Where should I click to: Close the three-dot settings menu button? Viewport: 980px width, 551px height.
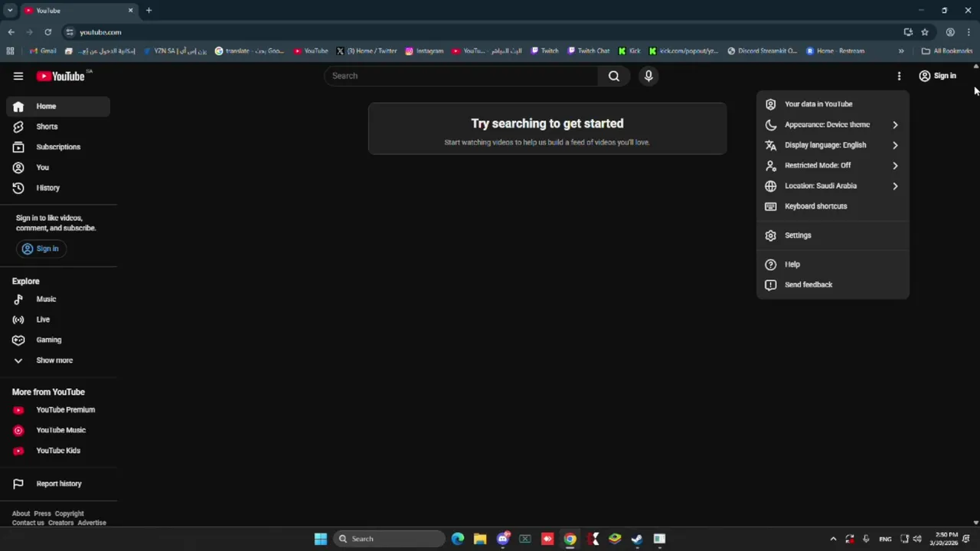(x=899, y=76)
